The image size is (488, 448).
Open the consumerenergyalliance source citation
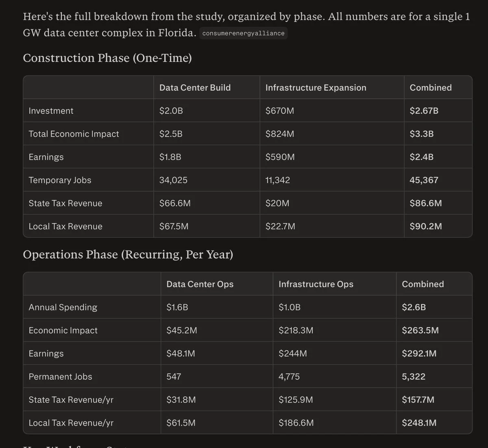coord(243,33)
